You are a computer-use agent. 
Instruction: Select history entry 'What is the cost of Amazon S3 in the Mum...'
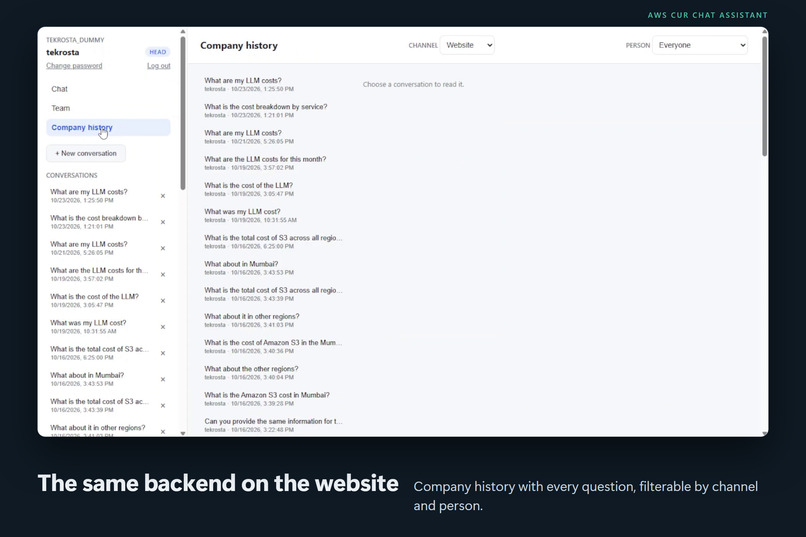pyautogui.click(x=273, y=346)
